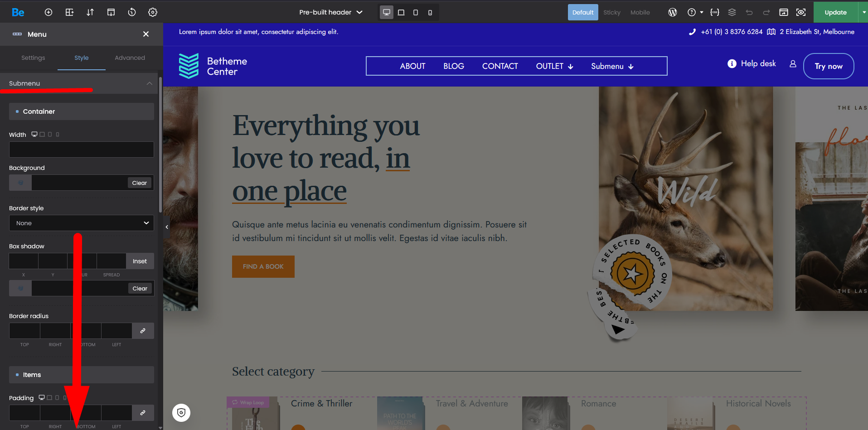Click the Width input field

click(82, 150)
